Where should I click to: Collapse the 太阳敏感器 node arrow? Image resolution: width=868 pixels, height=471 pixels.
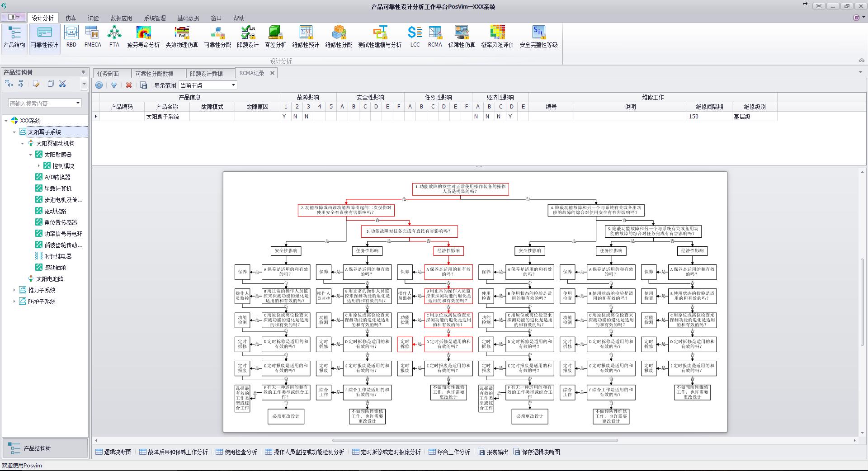pyautogui.click(x=31, y=155)
